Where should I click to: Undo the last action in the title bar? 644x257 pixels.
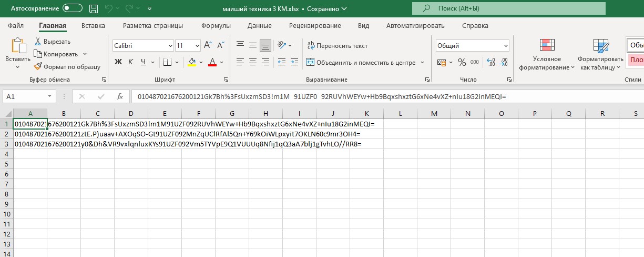pos(109,9)
